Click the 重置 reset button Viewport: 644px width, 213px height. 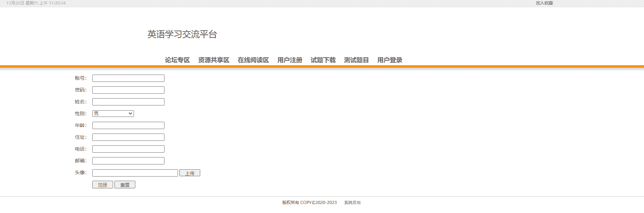coord(125,185)
